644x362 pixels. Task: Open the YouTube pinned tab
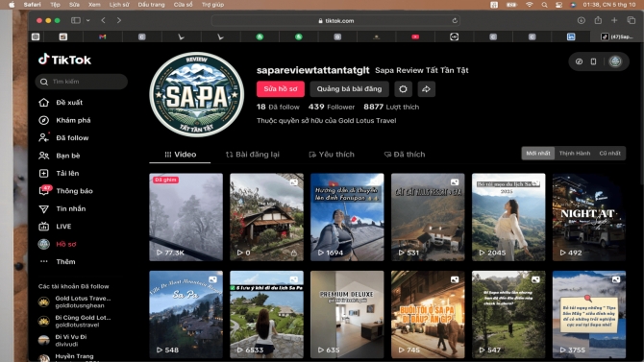415,36
